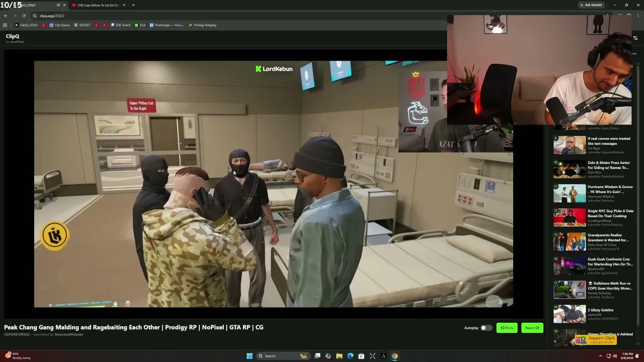Open the Postimages bookmark
Image resolution: width=644 pixels, height=362 pixels.
click(167, 25)
